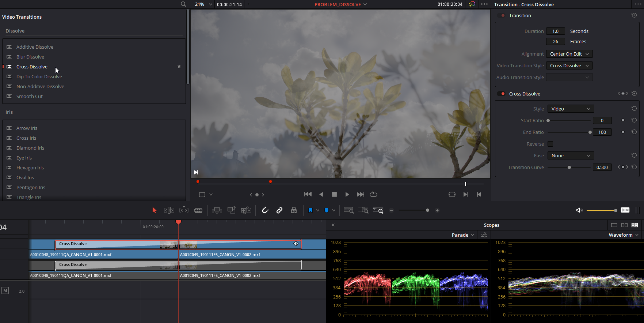Viewport: 644px width, 323px height.
Task: Open viewer options three-dots menu
Action: coord(484,4)
